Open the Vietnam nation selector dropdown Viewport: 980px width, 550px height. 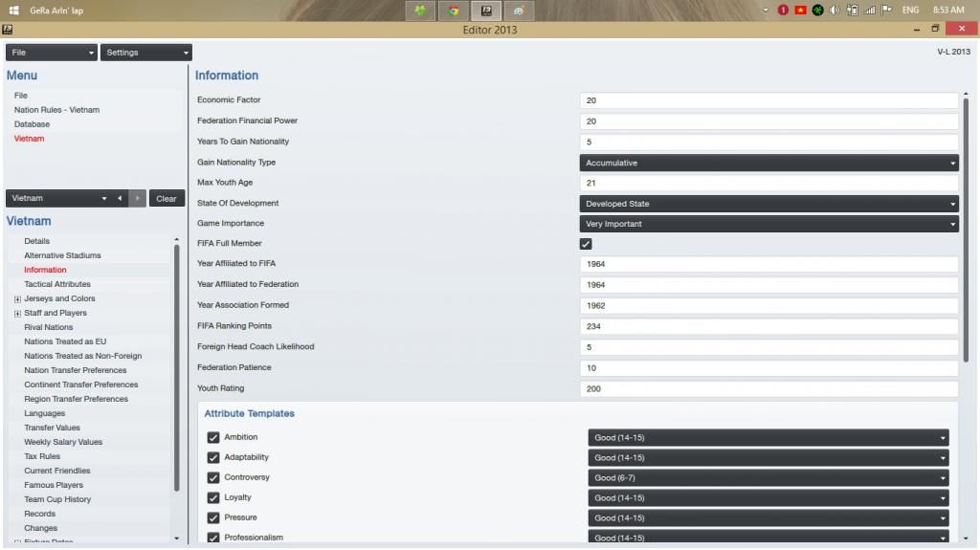click(x=58, y=198)
